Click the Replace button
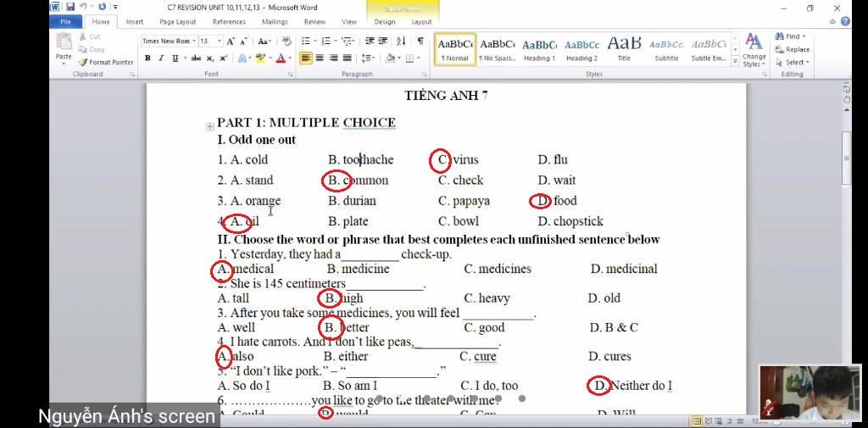 793,49
